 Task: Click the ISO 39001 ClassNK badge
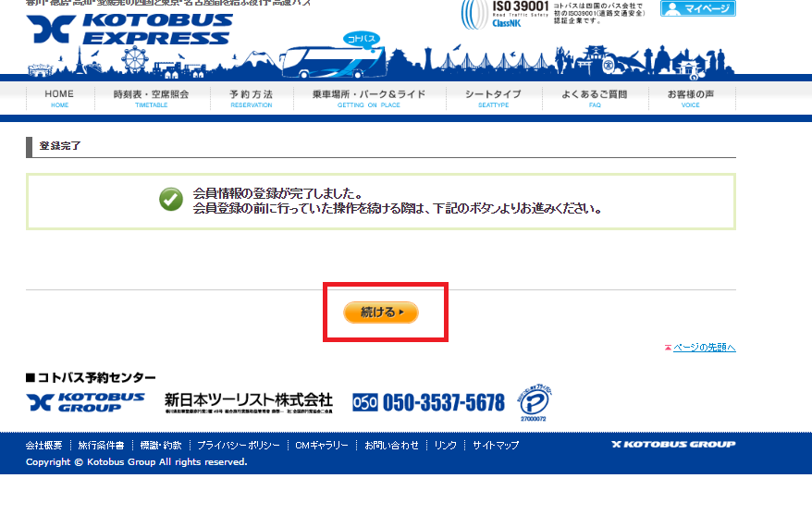click(504, 15)
